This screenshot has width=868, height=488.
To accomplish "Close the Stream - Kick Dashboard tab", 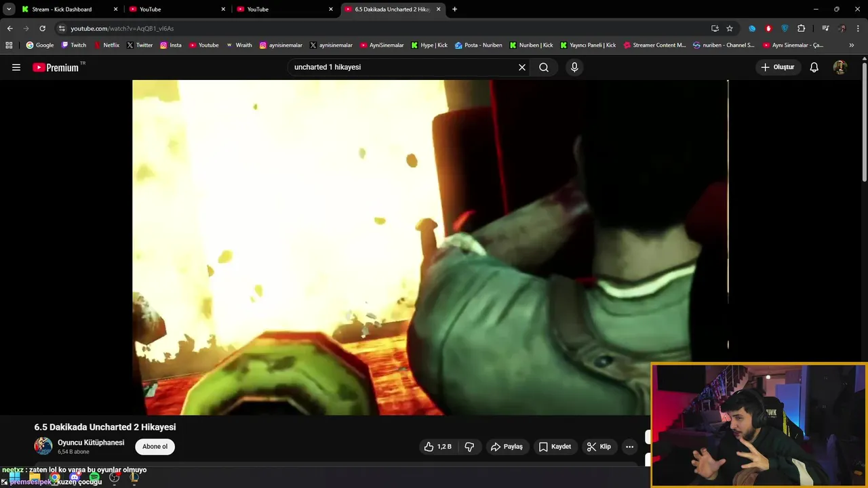I will pyautogui.click(x=115, y=9).
